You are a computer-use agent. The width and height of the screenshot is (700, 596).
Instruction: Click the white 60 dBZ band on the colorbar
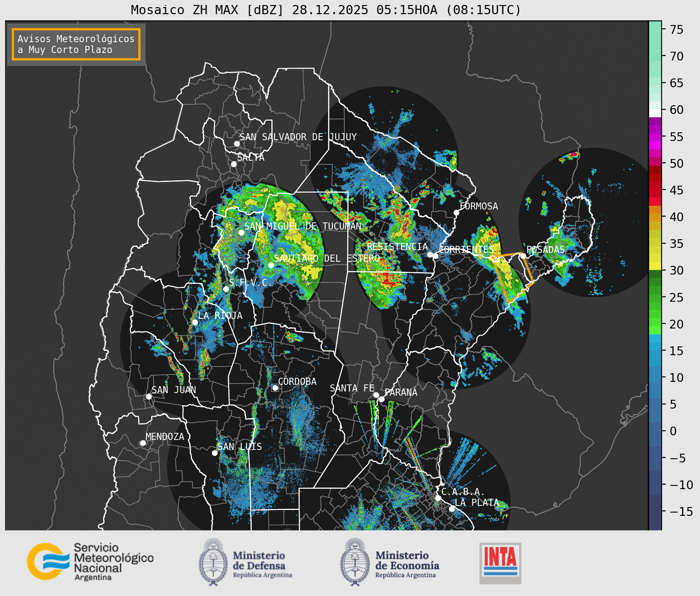click(x=655, y=113)
